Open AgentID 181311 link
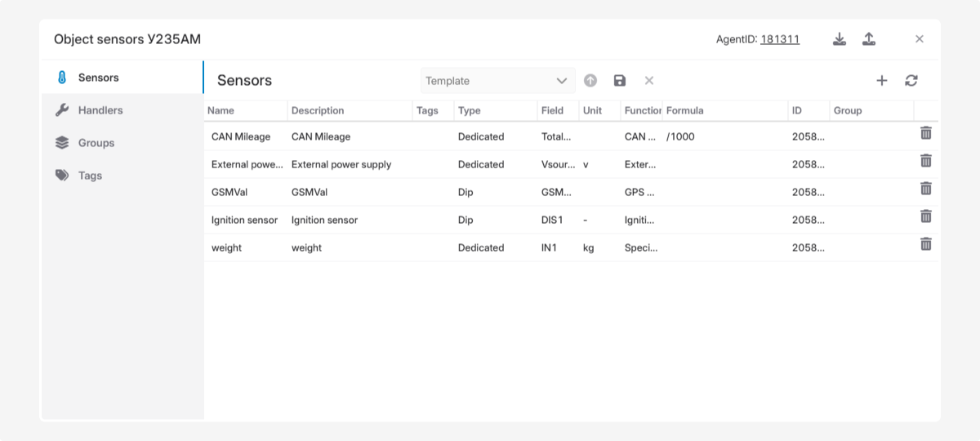Screen dimensions: 980x441 pyautogui.click(x=779, y=39)
